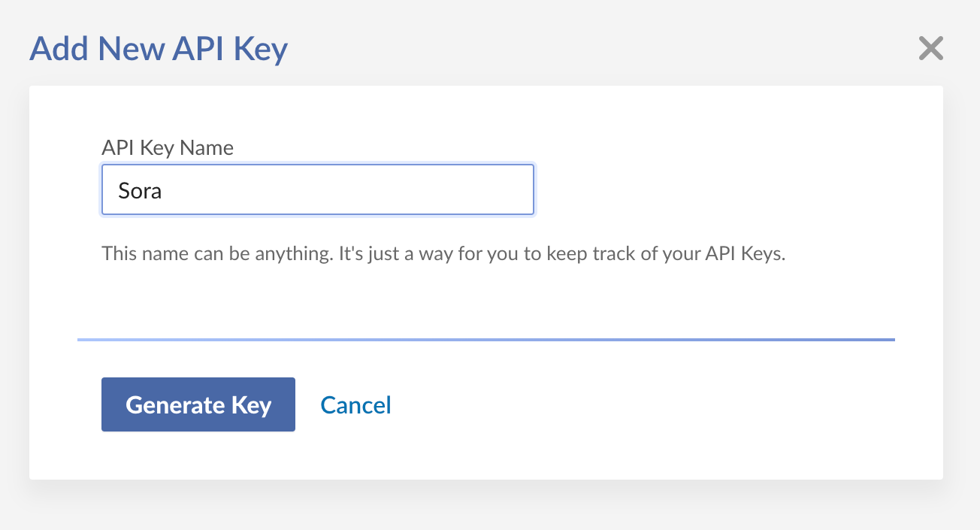This screenshot has width=980, height=530.
Task: Click the 'API Keys' words in help text
Action: [745, 253]
